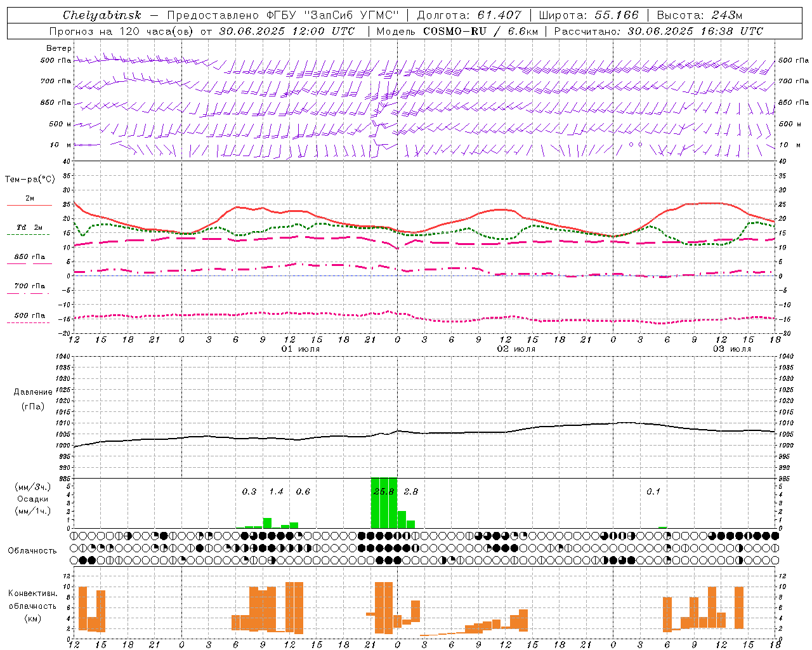This screenshot has width=812, height=650.
Task: Click the '0.3' precipitation value
Action: pyautogui.click(x=249, y=492)
